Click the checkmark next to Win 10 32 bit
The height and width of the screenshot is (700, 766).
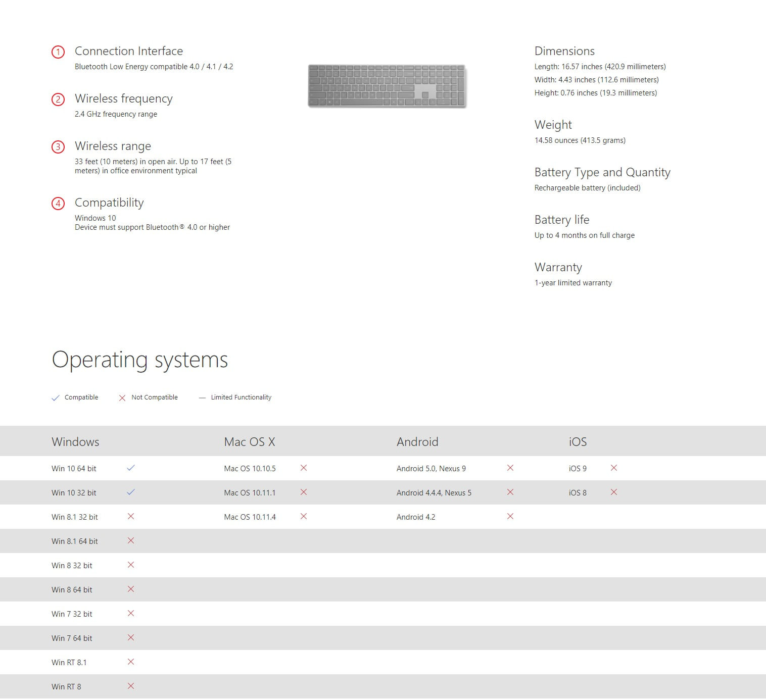(131, 492)
